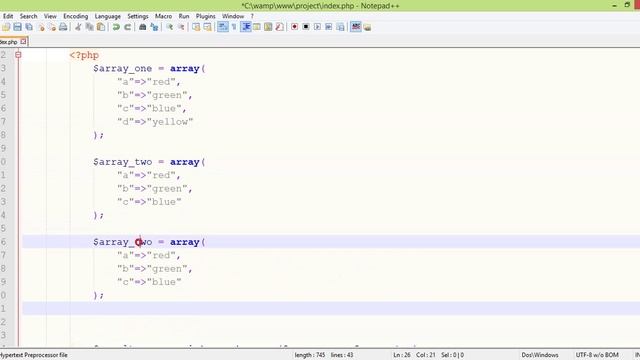
Task: Toggle synchronized vertical scrolling
Action: (x=196, y=27)
